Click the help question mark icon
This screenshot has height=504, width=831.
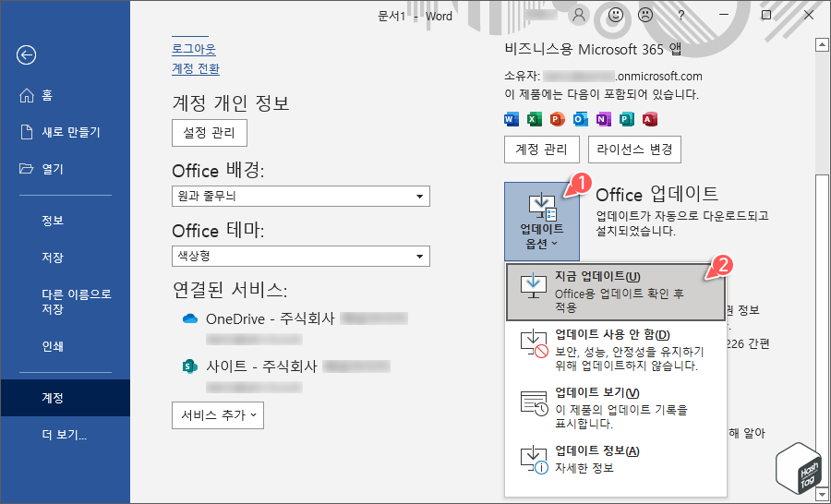(681, 16)
